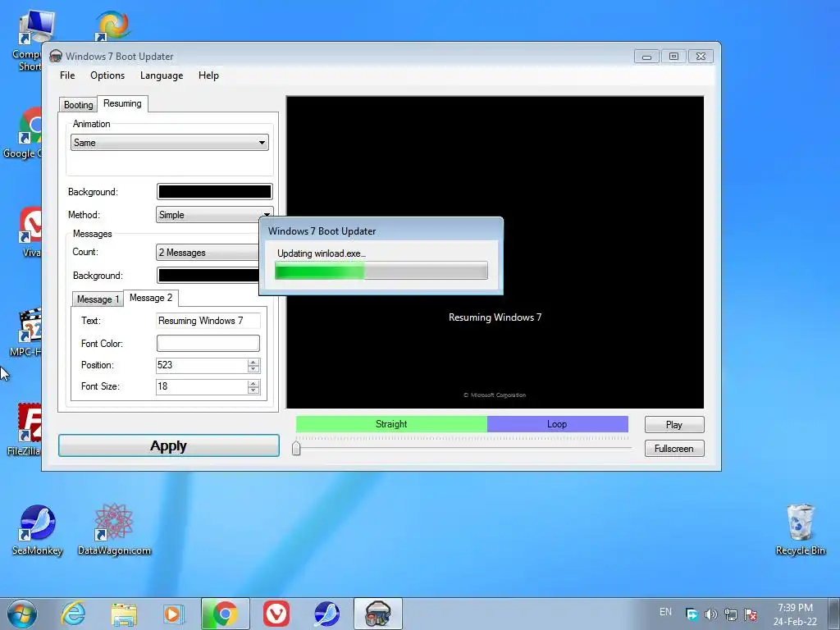
Task: Open Windows Explorer from the taskbar
Action: click(x=124, y=614)
